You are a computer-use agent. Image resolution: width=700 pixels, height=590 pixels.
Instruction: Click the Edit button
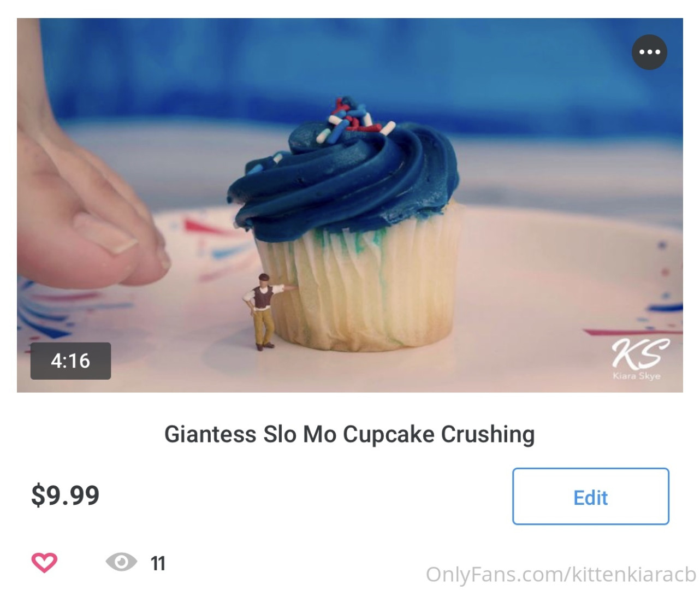[590, 496]
